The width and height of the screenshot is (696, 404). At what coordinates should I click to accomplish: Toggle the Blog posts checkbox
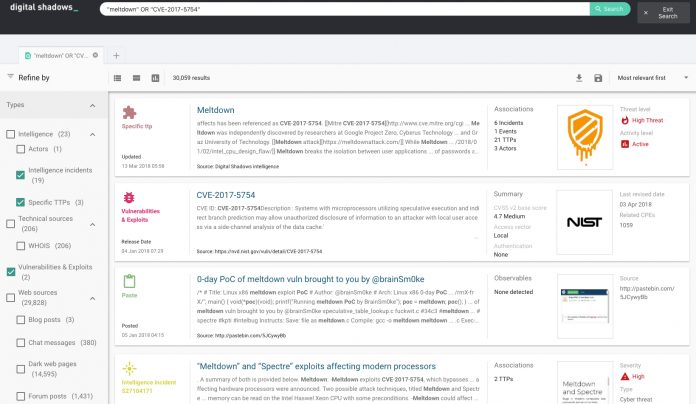[x=20, y=320]
